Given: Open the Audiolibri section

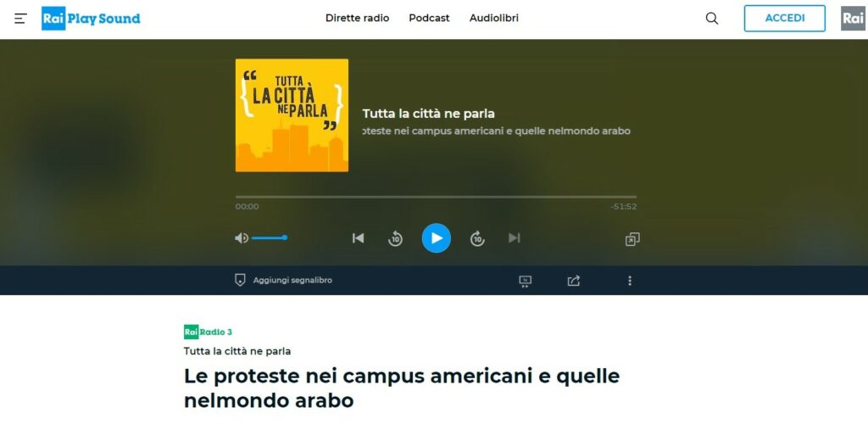Looking at the screenshot, I should pos(494,19).
